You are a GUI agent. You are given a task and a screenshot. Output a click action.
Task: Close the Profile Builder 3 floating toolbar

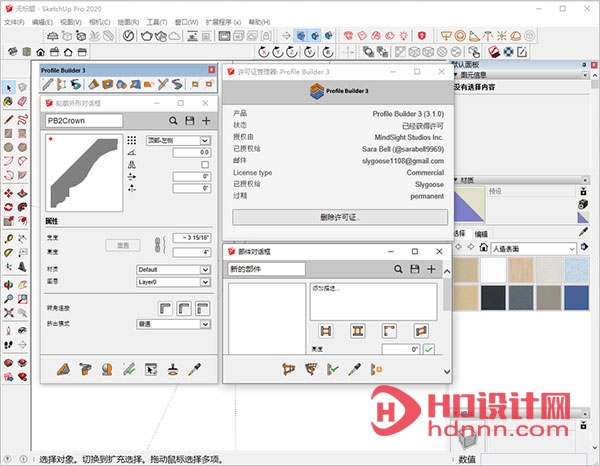point(212,70)
